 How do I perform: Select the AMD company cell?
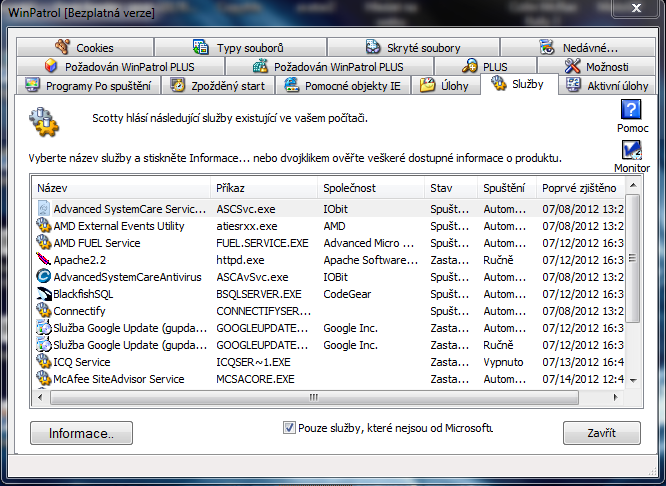tap(334, 226)
